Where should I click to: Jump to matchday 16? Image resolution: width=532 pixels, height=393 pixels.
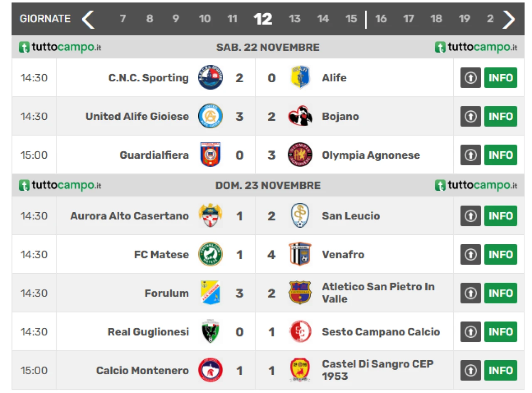380,19
